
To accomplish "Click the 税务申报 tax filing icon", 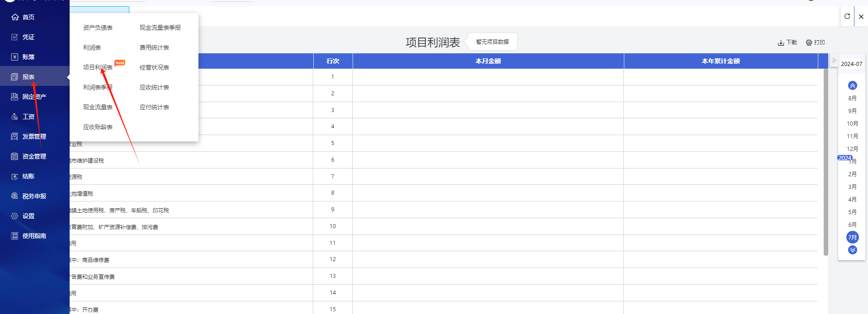I will pyautogui.click(x=15, y=196).
